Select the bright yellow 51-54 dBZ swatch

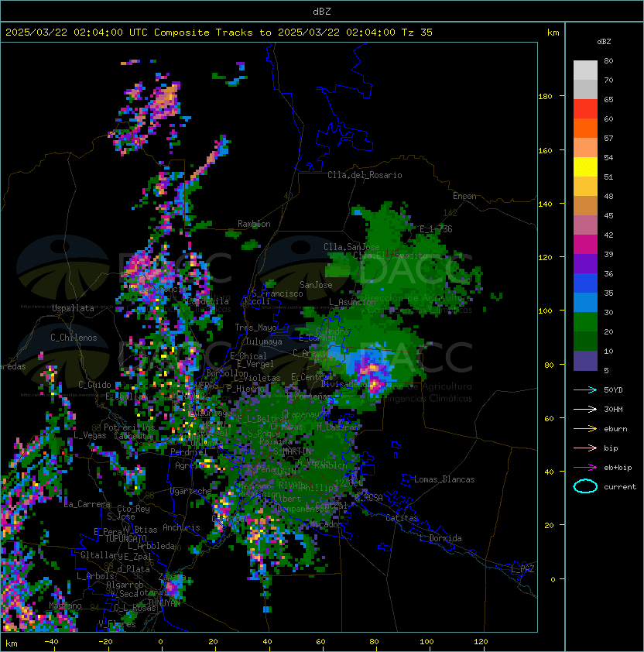pos(585,167)
